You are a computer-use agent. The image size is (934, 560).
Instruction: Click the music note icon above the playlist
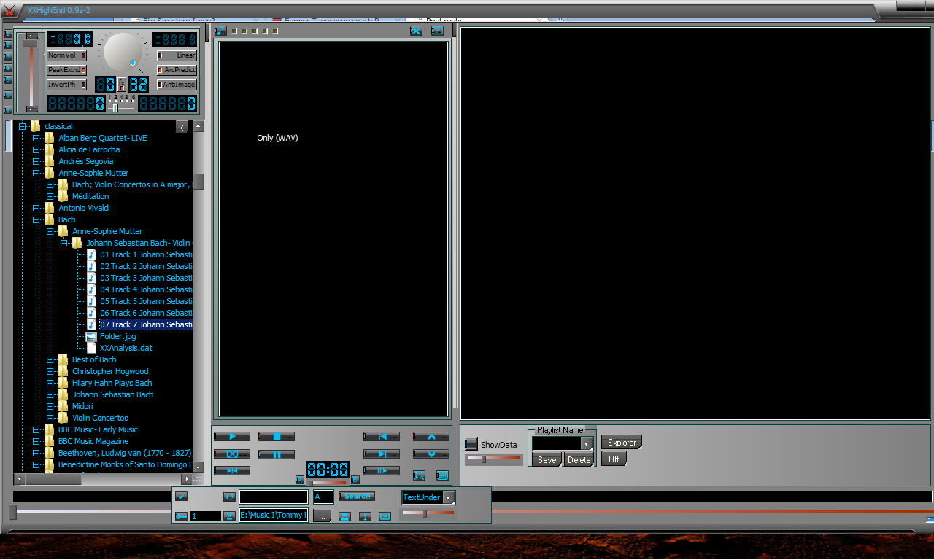point(220,31)
